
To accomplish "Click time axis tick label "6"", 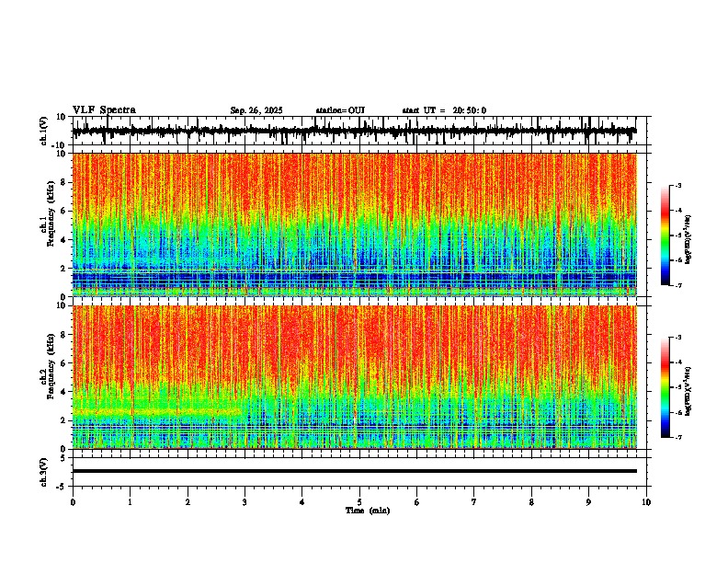I will click(x=417, y=502).
